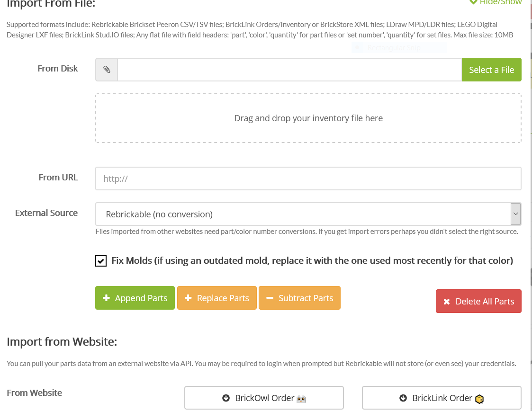Click the vertical scrollbar on the right
Image resolution: width=532 pixels, height=411 pixels.
[530, 189]
